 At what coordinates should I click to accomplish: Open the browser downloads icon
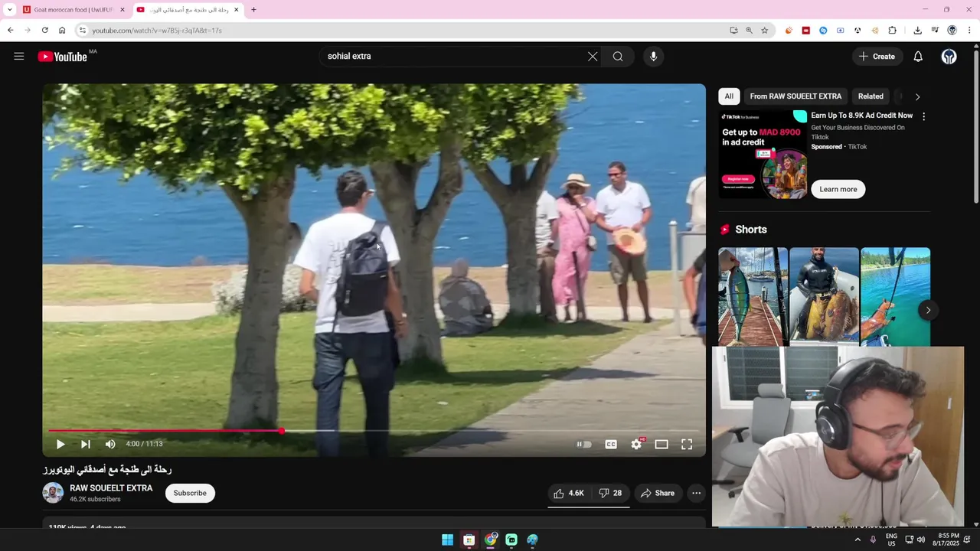click(917, 31)
